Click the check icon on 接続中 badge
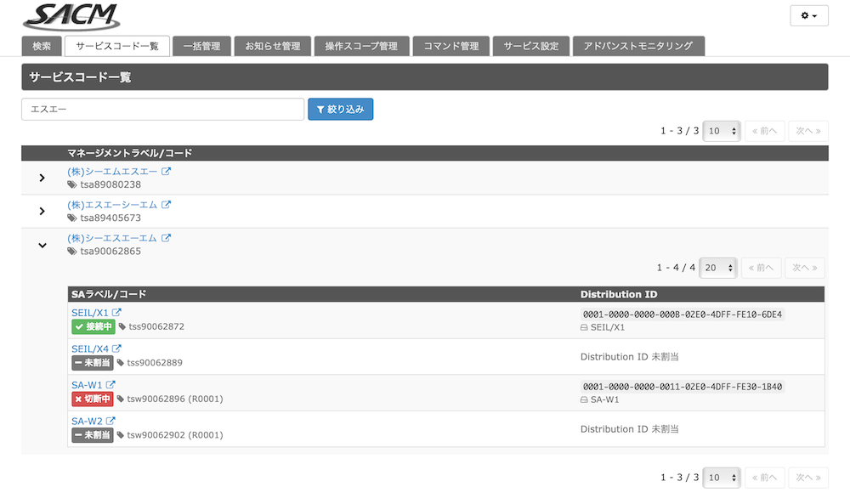 (79, 325)
